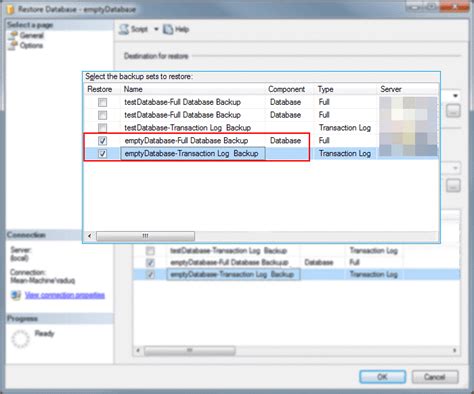Screen dimensions: 474x394
Task: Select the Options page
Action: coord(31,45)
